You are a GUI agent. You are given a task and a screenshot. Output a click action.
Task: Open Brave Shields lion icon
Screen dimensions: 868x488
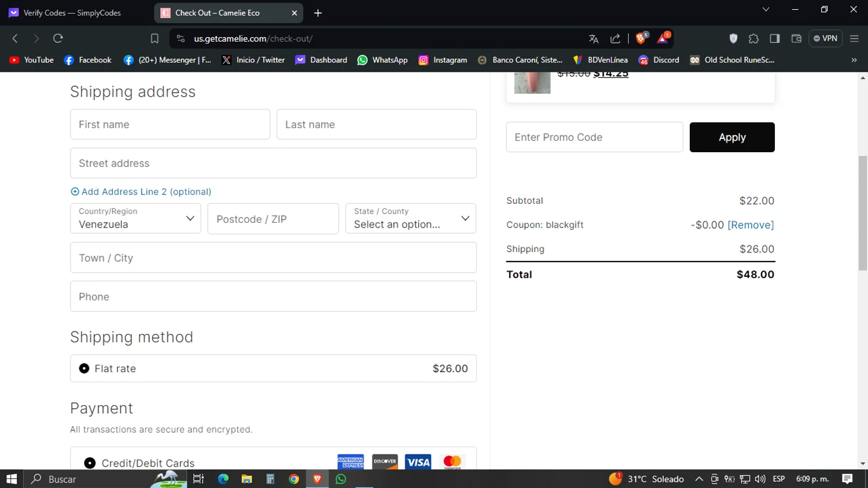641,38
